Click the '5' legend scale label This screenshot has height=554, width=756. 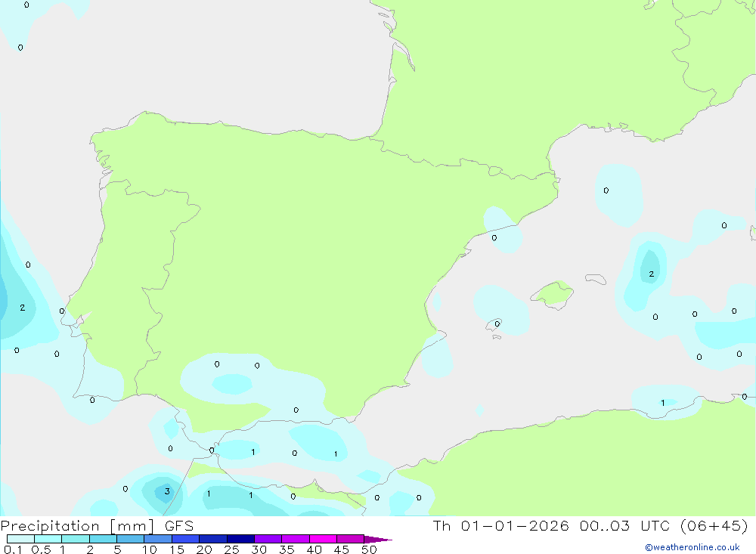(117, 549)
